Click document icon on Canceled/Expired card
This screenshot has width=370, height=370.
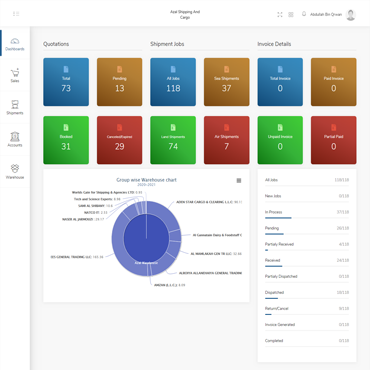pos(119,127)
